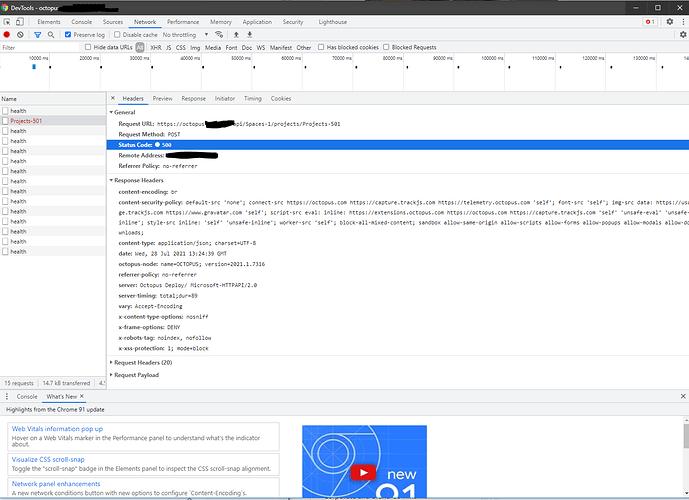View the Response tab of request
The width and height of the screenshot is (689, 500).
[193, 98]
